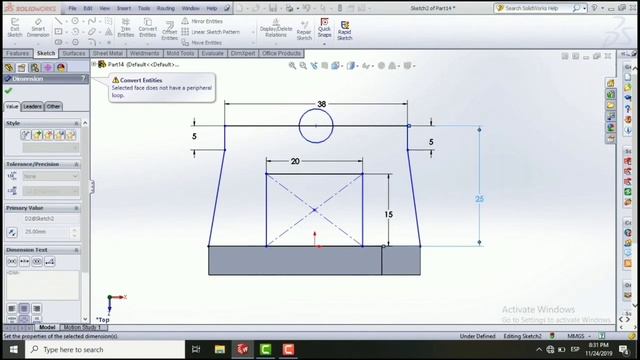Select the Circle sketch tool
This screenshot has height=360, width=640.
click(75, 21)
